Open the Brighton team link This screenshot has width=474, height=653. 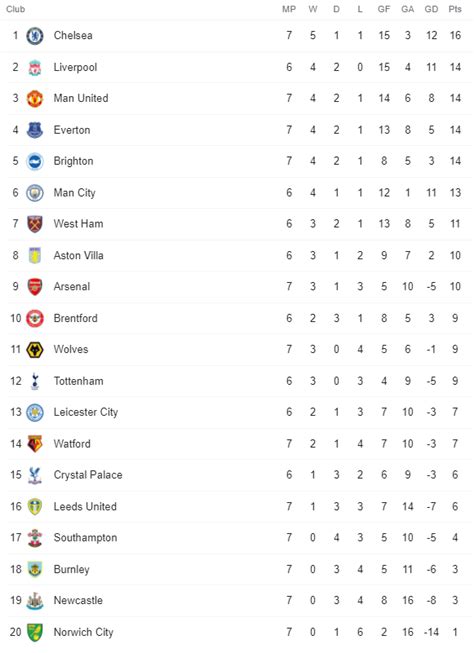73,162
